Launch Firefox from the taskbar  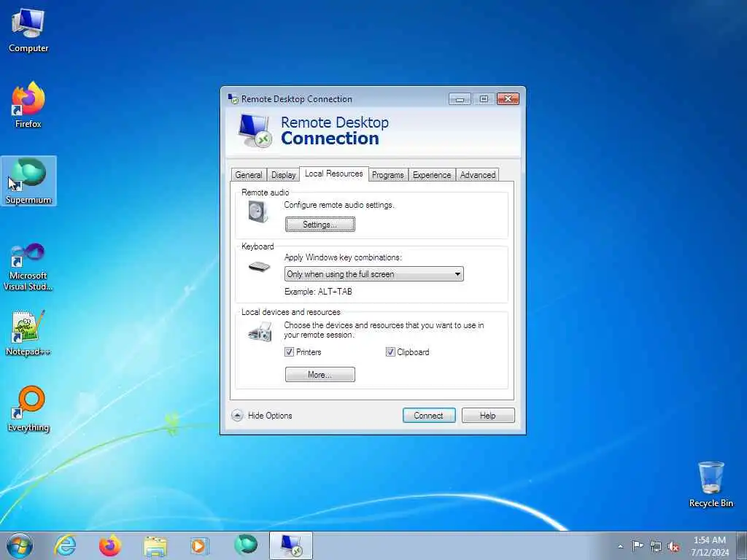pos(110,545)
